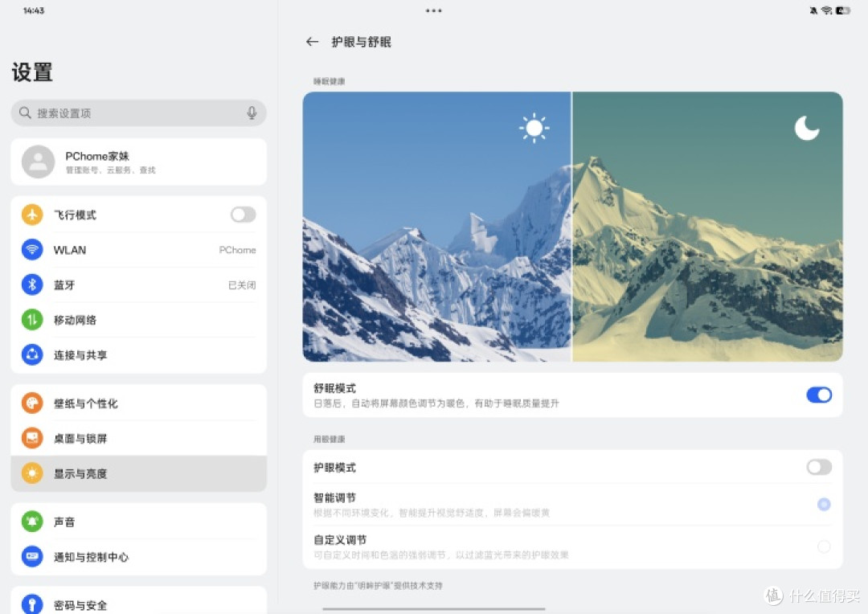Click the 通知与控制中心 icon
Image resolution: width=868 pixels, height=614 pixels.
[32, 556]
